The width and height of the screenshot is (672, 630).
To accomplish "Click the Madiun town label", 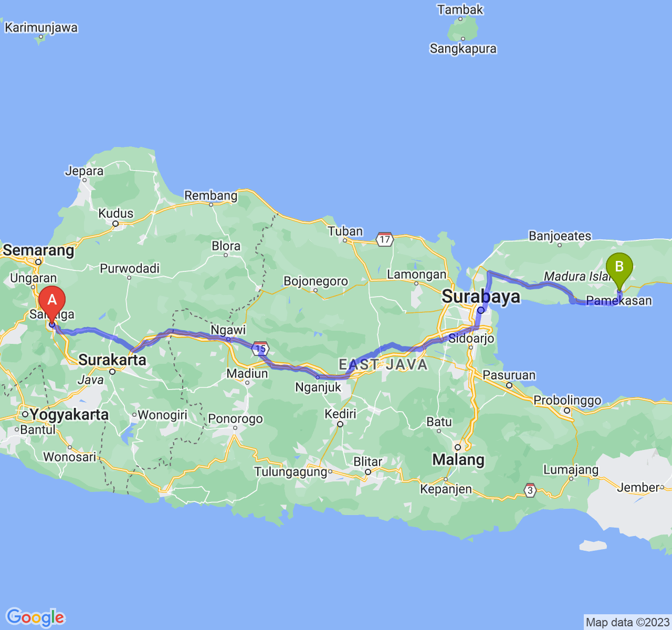I will pyautogui.click(x=247, y=374).
